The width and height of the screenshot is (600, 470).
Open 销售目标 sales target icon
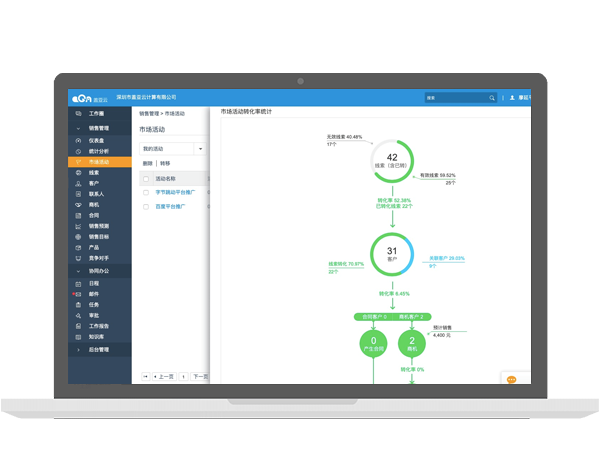coord(78,237)
